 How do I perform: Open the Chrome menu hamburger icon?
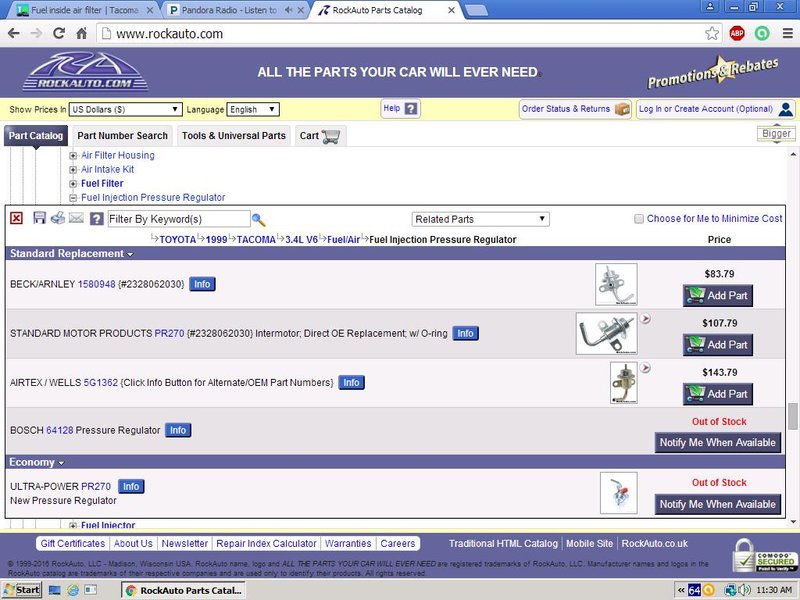(788, 34)
